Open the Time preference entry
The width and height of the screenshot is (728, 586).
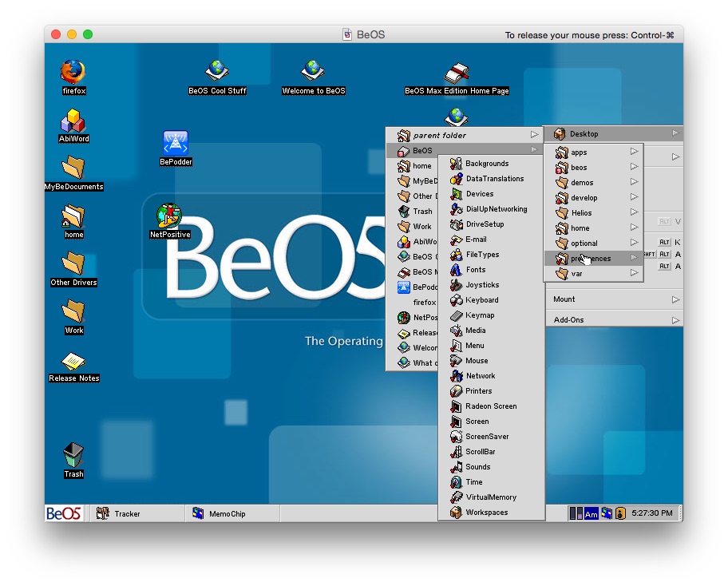click(491, 482)
